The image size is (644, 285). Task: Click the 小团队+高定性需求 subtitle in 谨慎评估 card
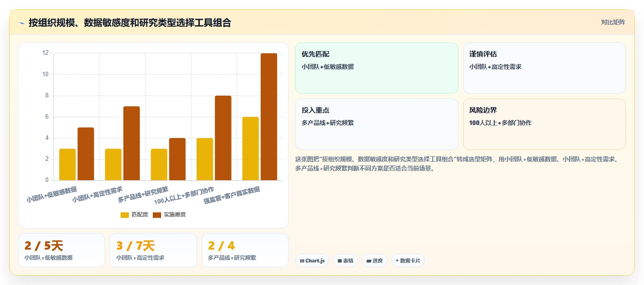click(495, 67)
